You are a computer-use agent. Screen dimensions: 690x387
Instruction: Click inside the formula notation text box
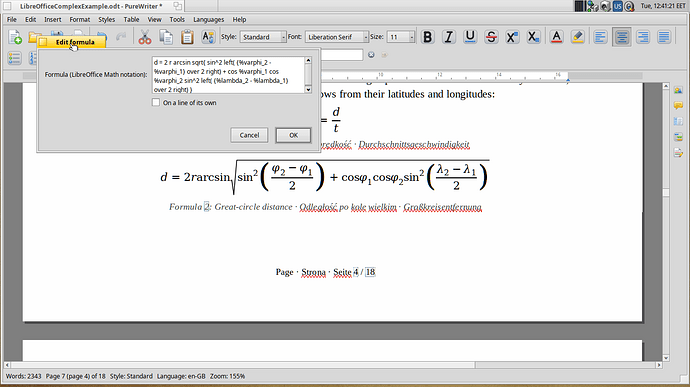(x=228, y=75)
